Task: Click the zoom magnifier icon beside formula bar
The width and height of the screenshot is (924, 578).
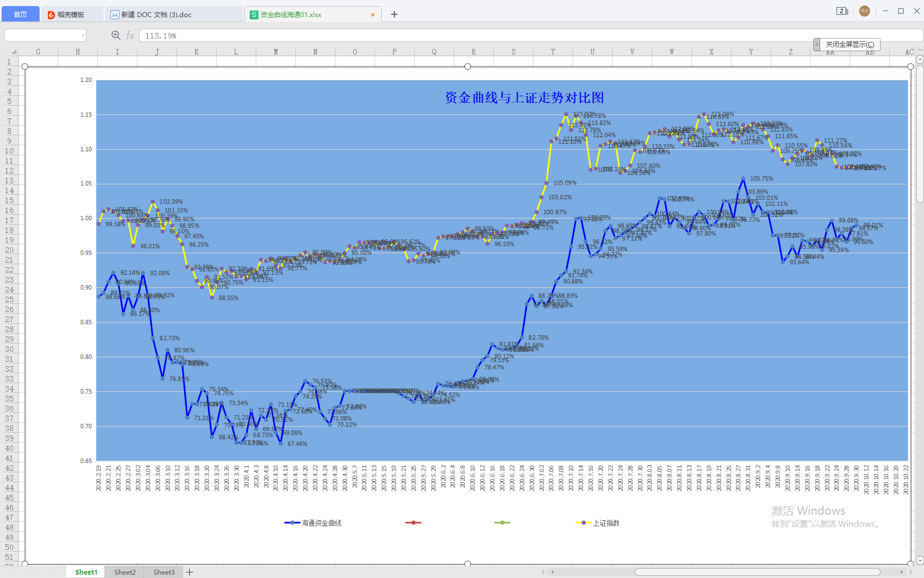Action: point(116,35)
